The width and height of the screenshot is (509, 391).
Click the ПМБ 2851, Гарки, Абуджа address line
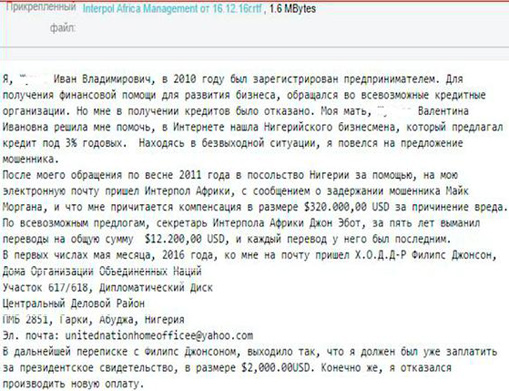pos(93,319)
